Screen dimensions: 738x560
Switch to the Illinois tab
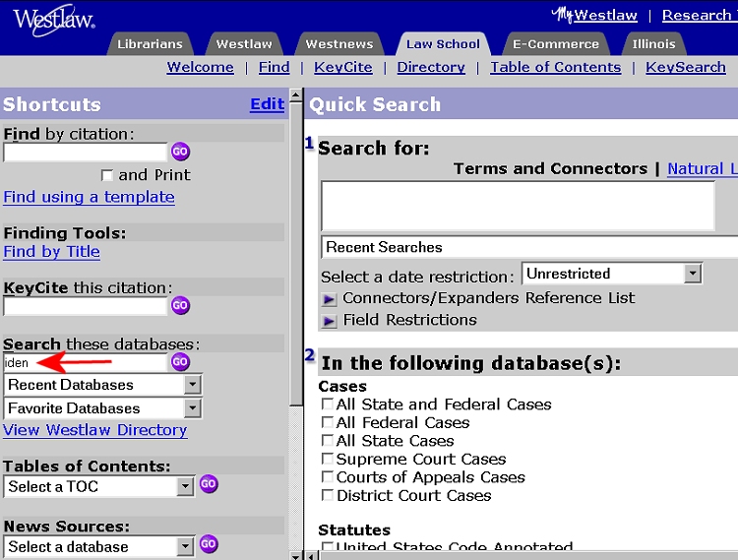pyautogui.click(x=653, y=43)
